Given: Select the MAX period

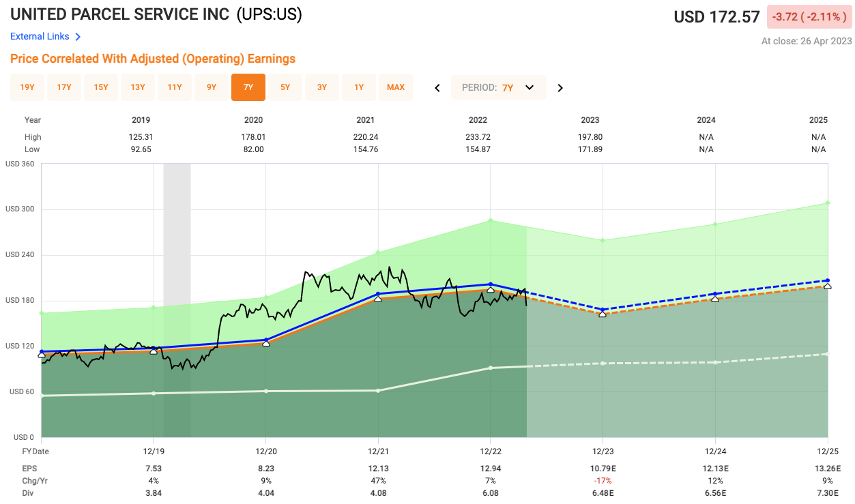Looking at the screenshot, I should 396,87.
